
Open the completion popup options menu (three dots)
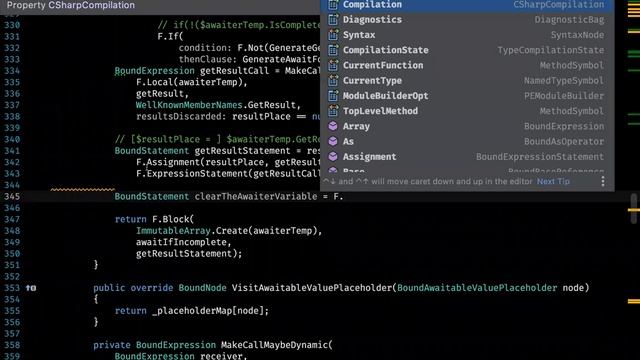pos(603,181)
